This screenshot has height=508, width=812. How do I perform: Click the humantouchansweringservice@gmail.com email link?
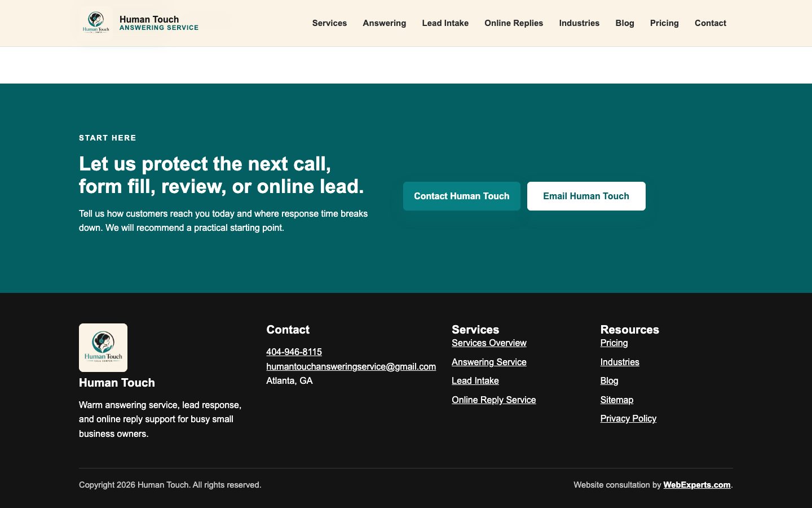[x=351, y=366]
